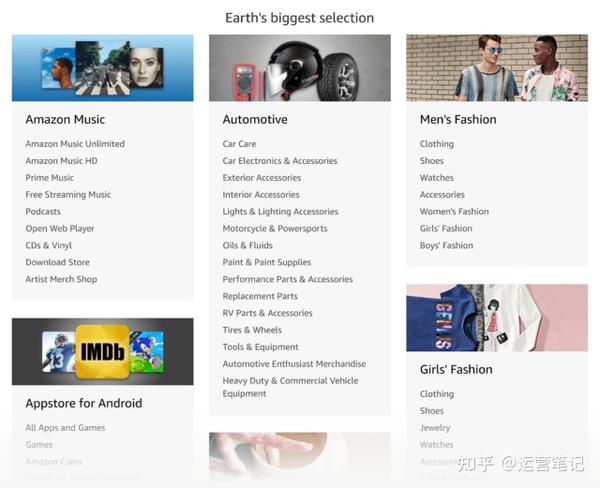Browse Replacement Parts
Screen dimensions: 600x488
[260, 296]
